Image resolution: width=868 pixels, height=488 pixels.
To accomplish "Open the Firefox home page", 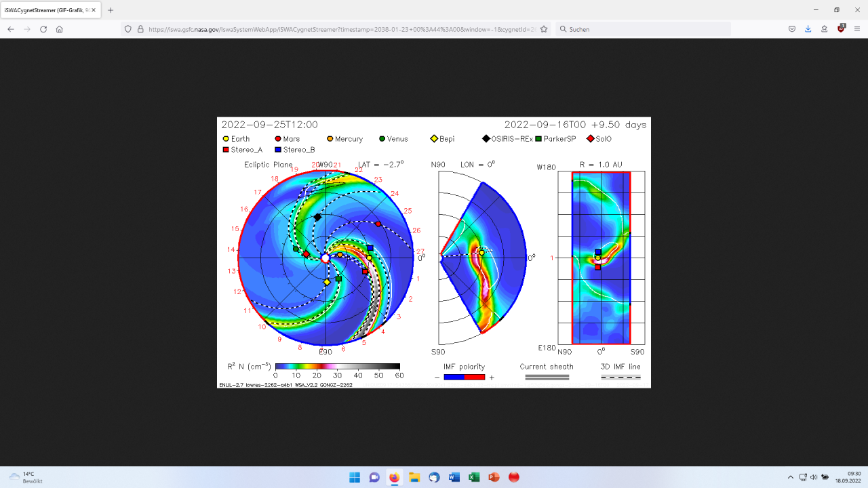I will [60, 29].
